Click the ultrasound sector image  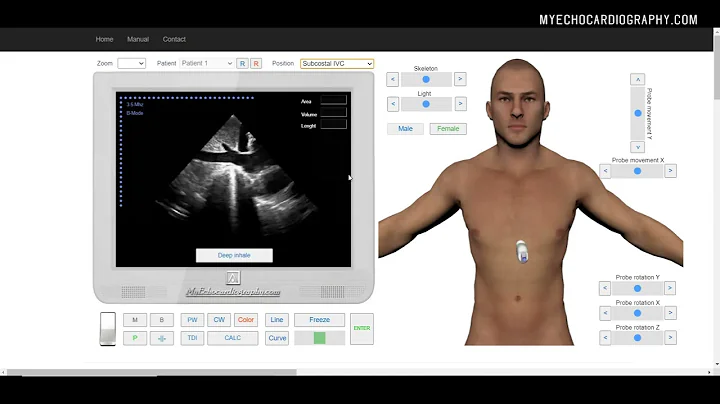(236, 177)
